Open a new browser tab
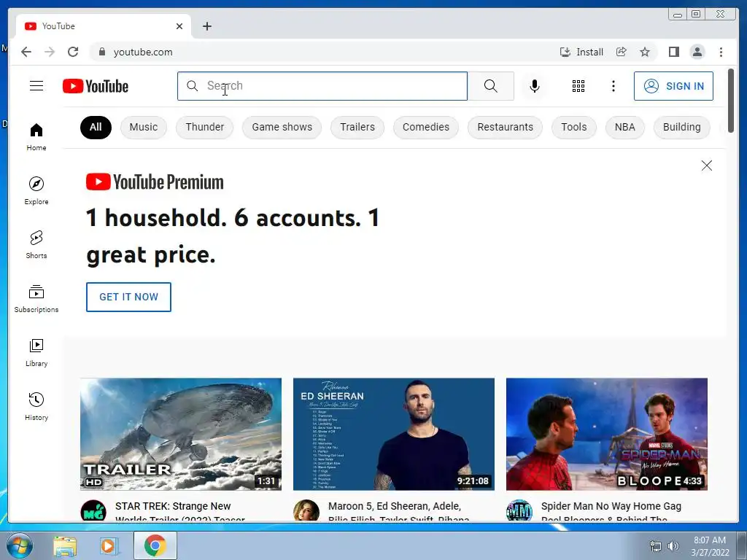Image resolution: width=747 pixels, height=560 pixels. [x=206, y=26]
